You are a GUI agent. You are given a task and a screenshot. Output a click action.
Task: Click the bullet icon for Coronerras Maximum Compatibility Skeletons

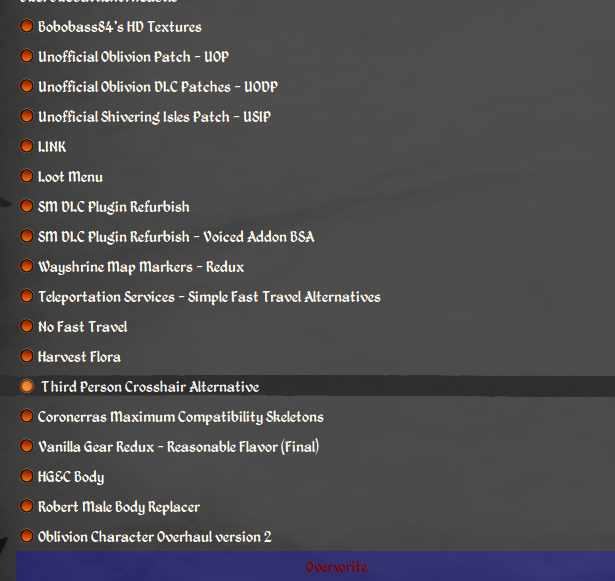tap(27, 416)
